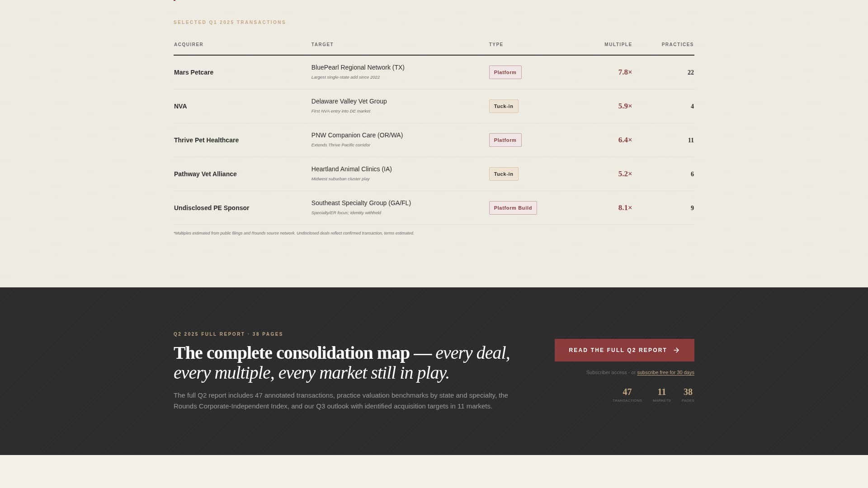Click the Platform Build tag
Screen dimensions: 868x488
(513, 208)
